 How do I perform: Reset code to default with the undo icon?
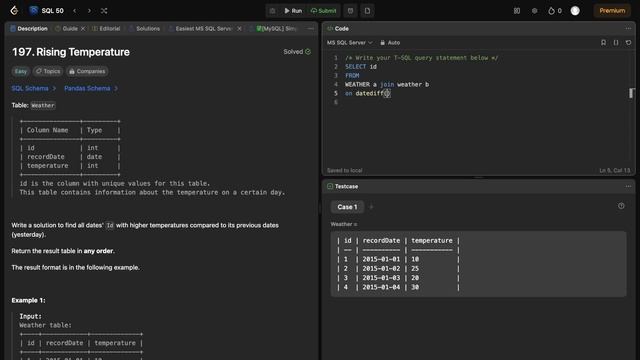629,42
